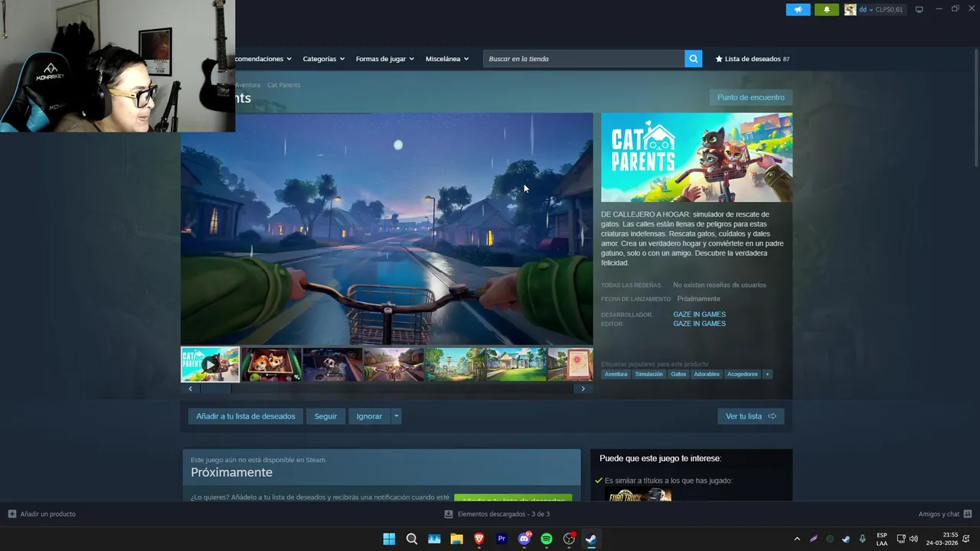Image resolution: width=980 pixels, height=551 pixels.
Task: Open the Simulación tag
Action: [x=648, y=374]
